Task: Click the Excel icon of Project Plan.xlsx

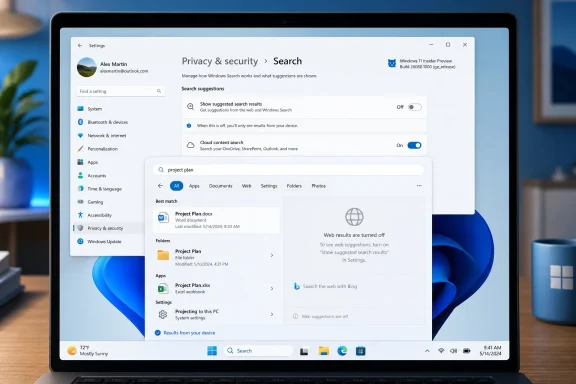Action: click(x=163, y=288)
